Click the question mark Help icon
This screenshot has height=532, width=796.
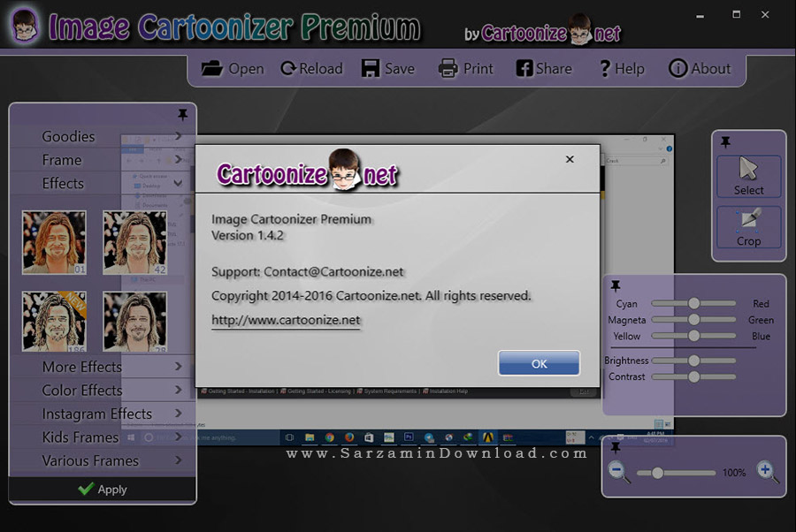point(605,68)
